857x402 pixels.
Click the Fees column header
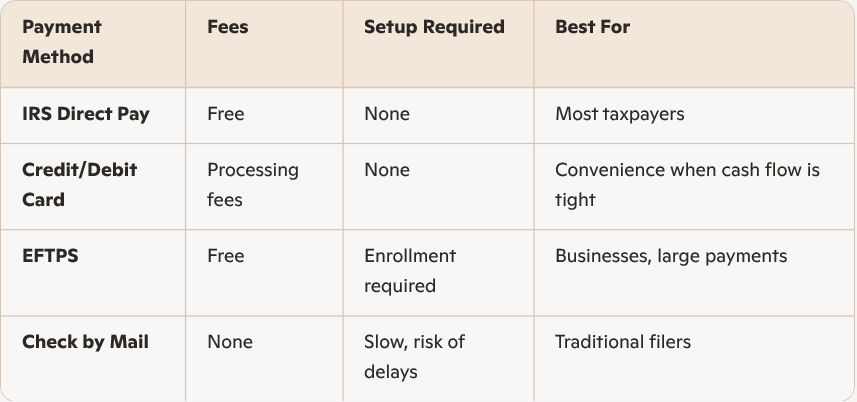click(x=228, y=28)
